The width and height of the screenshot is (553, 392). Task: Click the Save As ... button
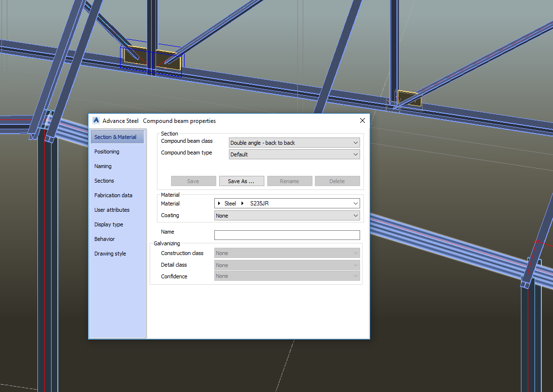[242, 181]
